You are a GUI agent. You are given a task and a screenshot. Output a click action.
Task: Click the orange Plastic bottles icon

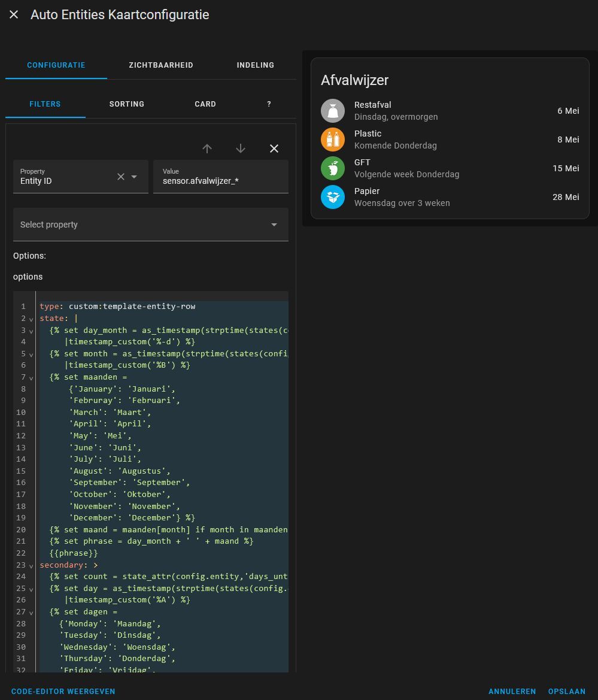pyautogui.click(x=333, y=140)
